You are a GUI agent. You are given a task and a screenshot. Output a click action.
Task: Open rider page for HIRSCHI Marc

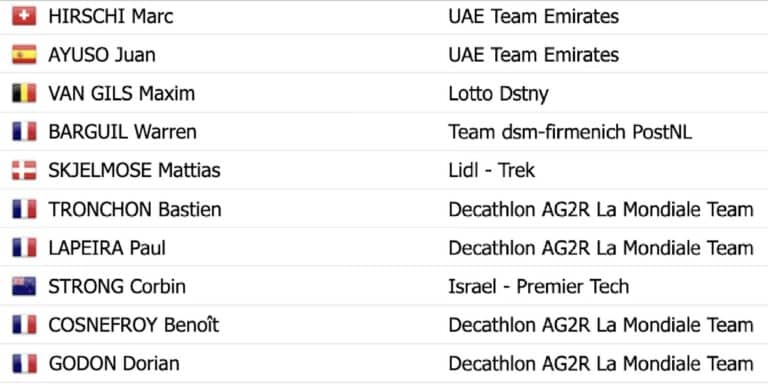(111, 16)
